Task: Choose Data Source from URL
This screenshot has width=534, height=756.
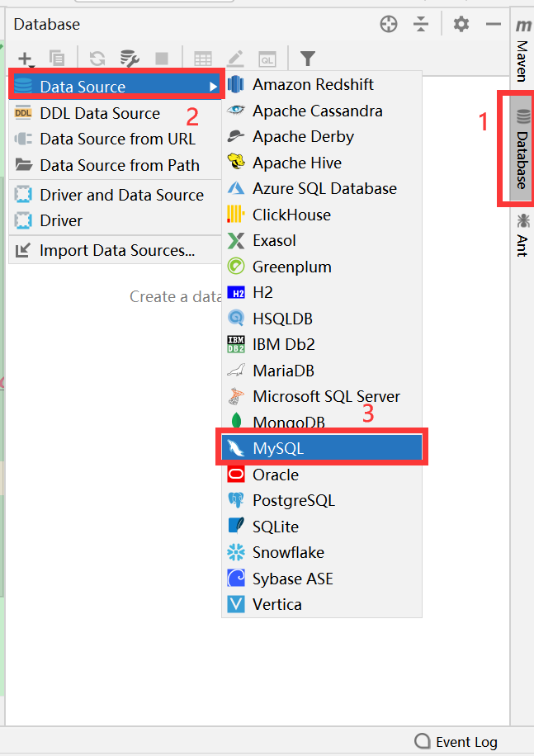Action: point(115,139)
